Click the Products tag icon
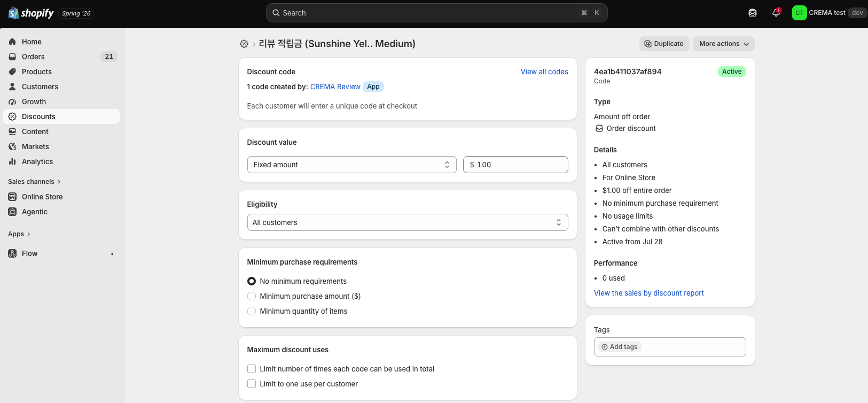868x403 pixels. (12, 72)
